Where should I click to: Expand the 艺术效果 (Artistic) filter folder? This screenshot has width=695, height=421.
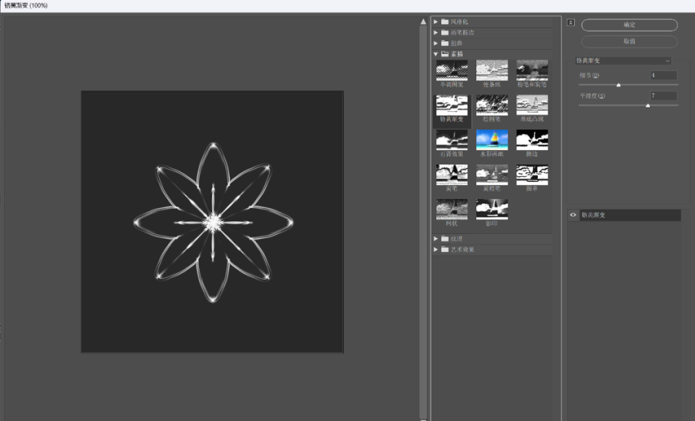(x=436, y=249)
